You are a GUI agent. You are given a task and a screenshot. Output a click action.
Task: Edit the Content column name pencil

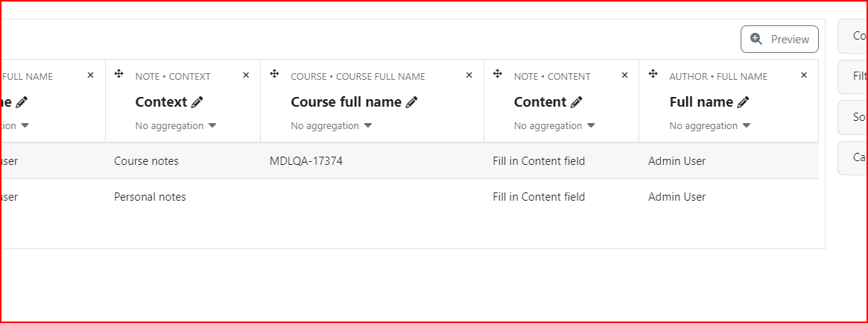coord(576,102)
